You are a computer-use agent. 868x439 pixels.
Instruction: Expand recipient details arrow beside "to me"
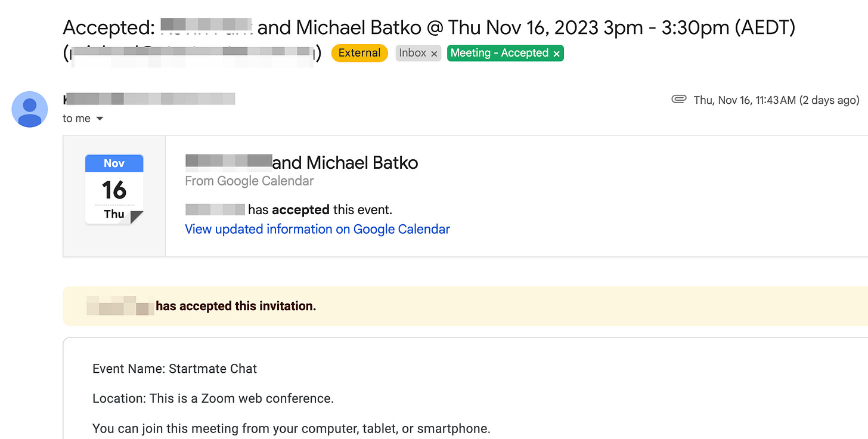100,119
